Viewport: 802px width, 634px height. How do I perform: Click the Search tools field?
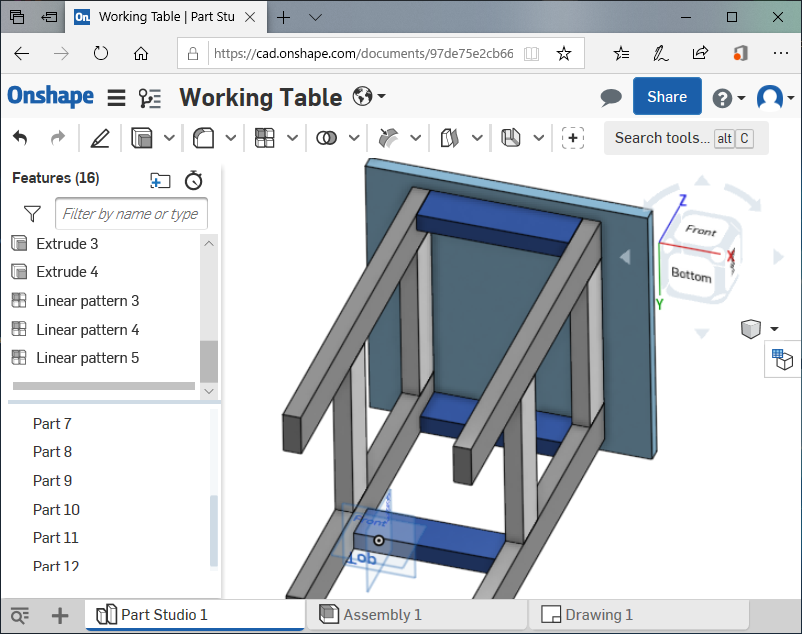click(686, 138)
